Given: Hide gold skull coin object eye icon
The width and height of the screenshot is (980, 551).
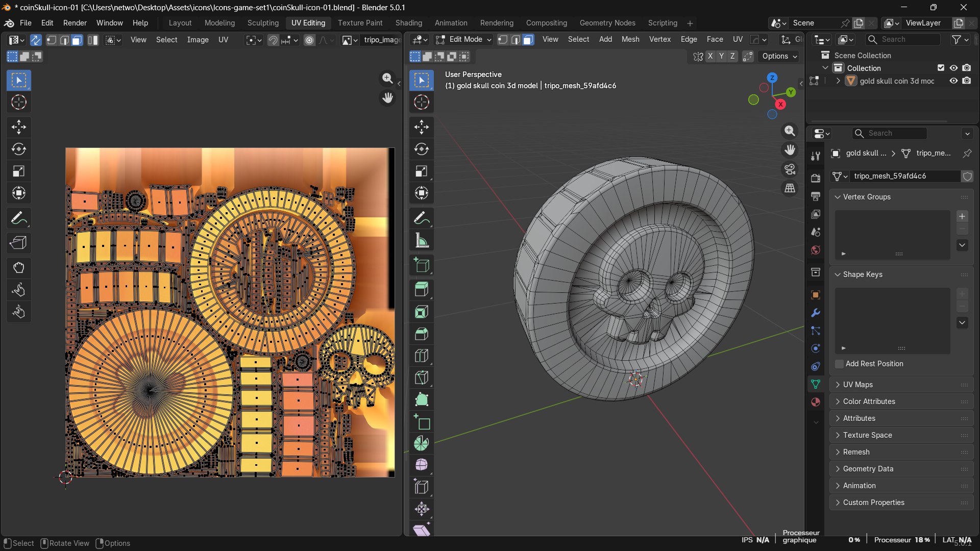Looking at the screenshot, I should (x=953, y=81).
